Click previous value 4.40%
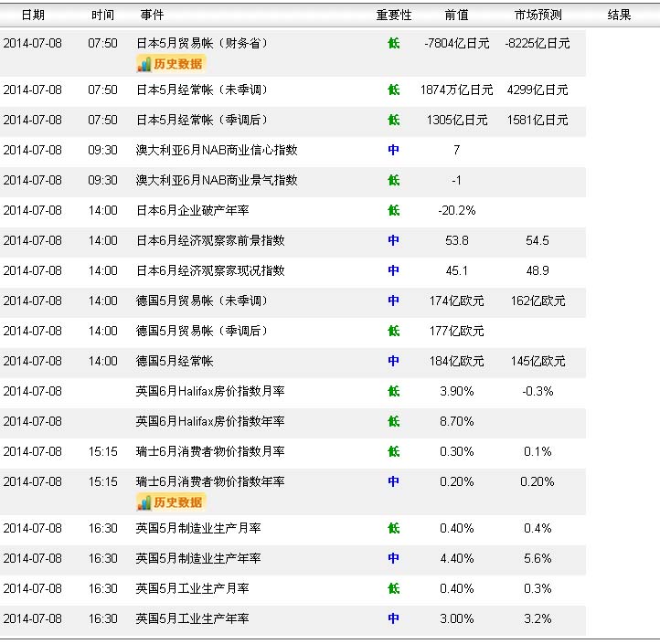This screenshot has height=644, width=660. [x=457, y=558]
